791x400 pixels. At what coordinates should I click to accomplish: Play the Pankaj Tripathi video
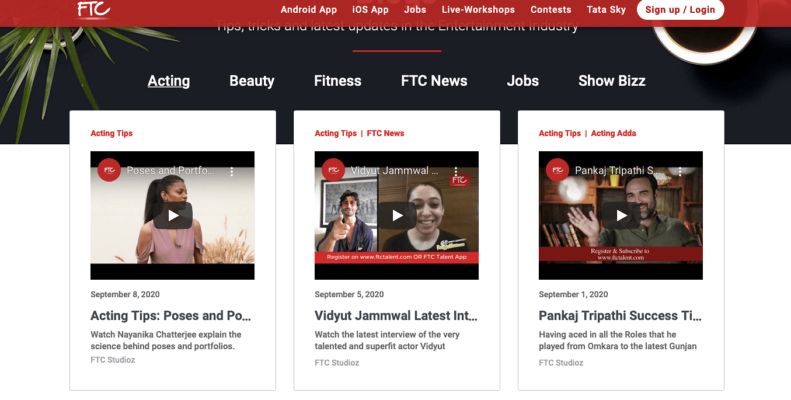(x=621, y=215)
